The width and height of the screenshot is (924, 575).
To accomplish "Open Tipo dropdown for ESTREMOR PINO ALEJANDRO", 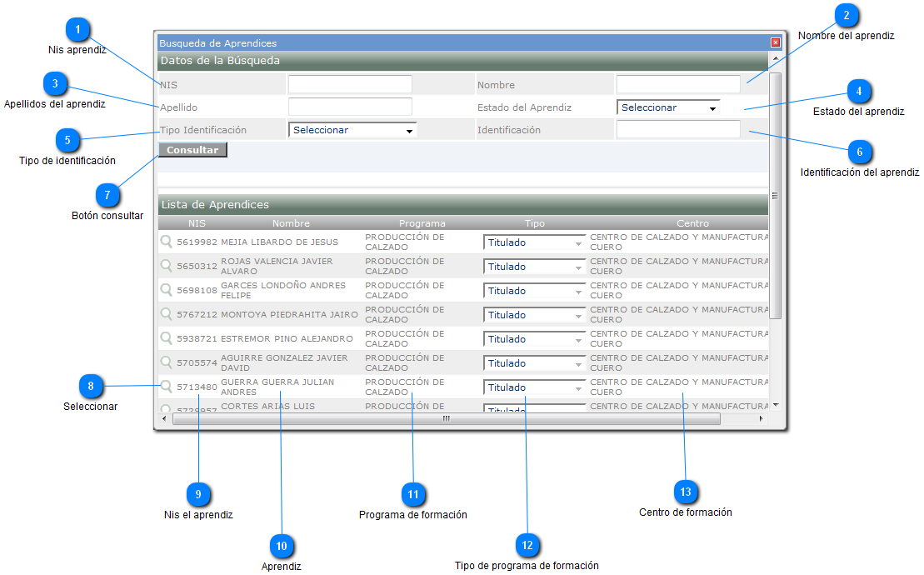I will coord(534,339).
